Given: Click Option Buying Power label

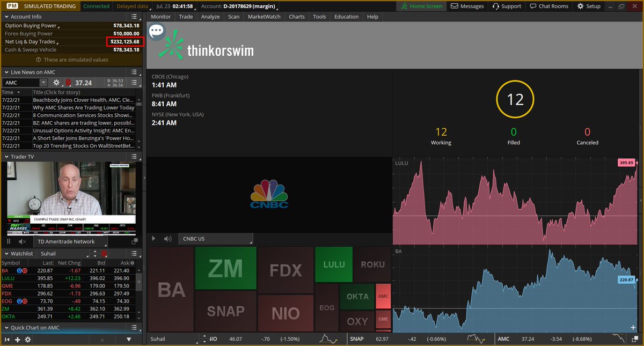Looking at the screenshot, I should pyautogui.click(x=31, y=25).
